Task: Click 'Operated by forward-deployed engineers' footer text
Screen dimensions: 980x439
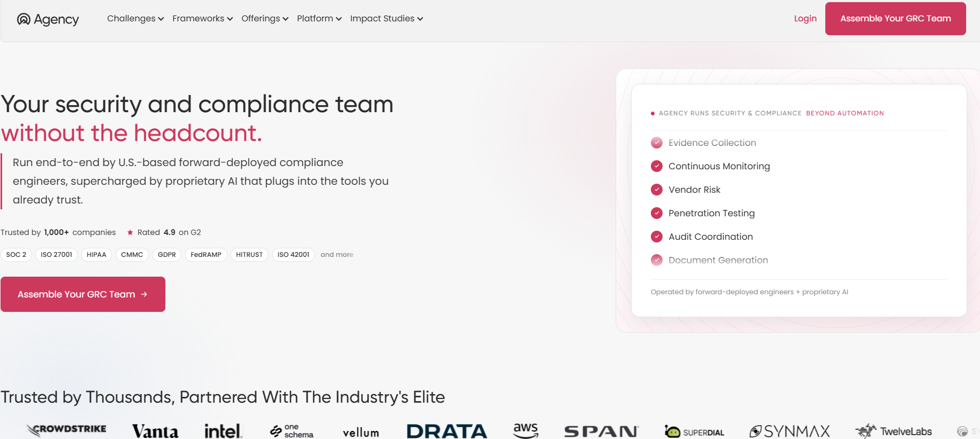Action: (749, 292)
